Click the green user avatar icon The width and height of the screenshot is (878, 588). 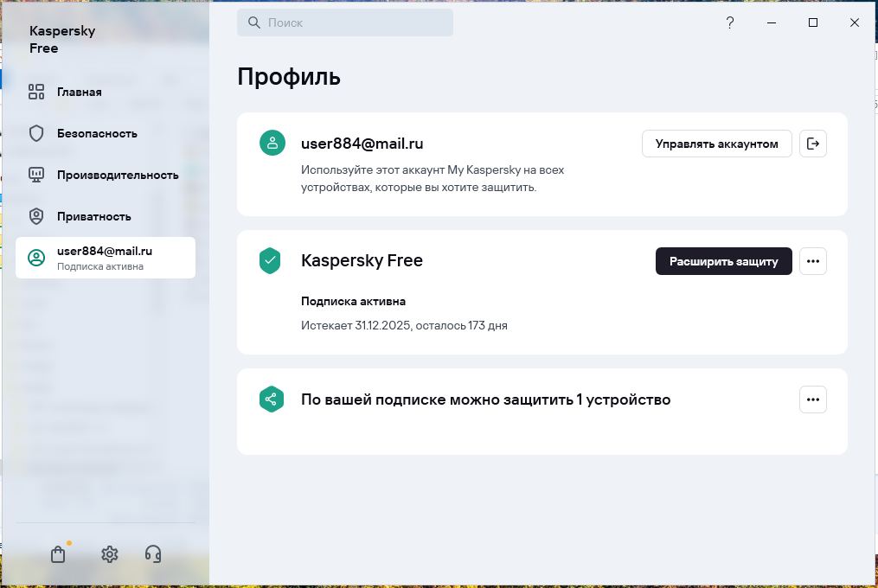click(x=272, y=144)
